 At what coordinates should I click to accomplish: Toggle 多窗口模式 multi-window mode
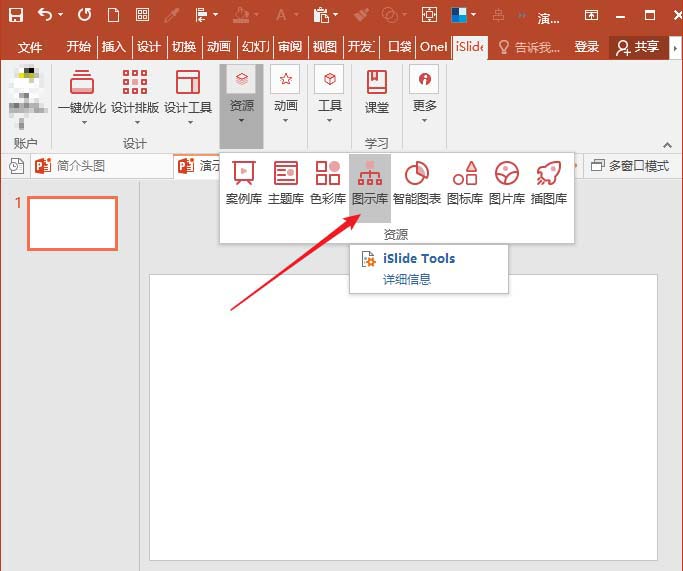coord(629,166)
